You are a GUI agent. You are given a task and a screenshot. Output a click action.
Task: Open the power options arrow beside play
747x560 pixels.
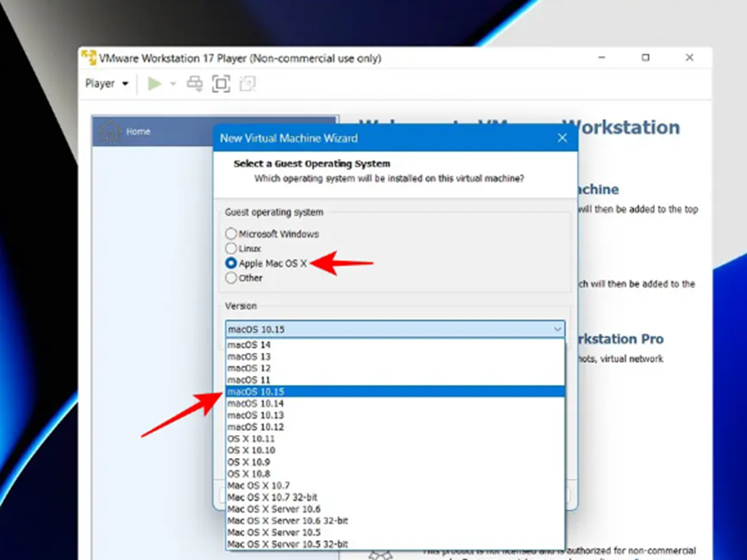(x=173, y=84)
